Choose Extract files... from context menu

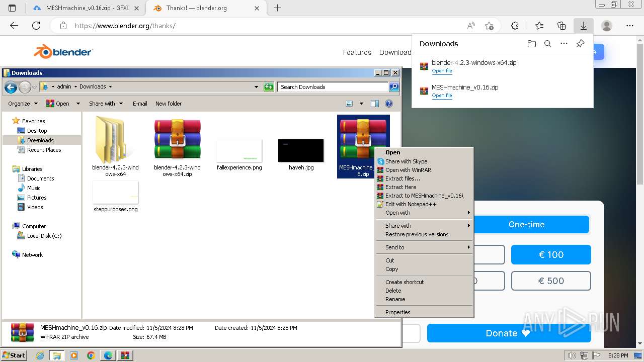pyautogui.click(x=425, y=178)
